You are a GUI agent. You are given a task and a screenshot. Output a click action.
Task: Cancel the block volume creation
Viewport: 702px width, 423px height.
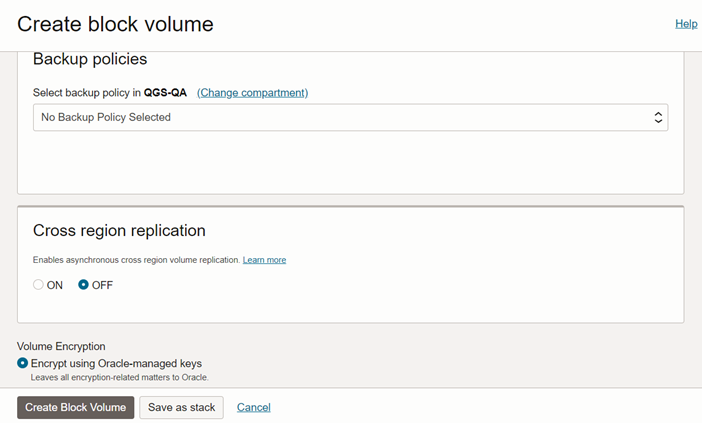(254, 407)
